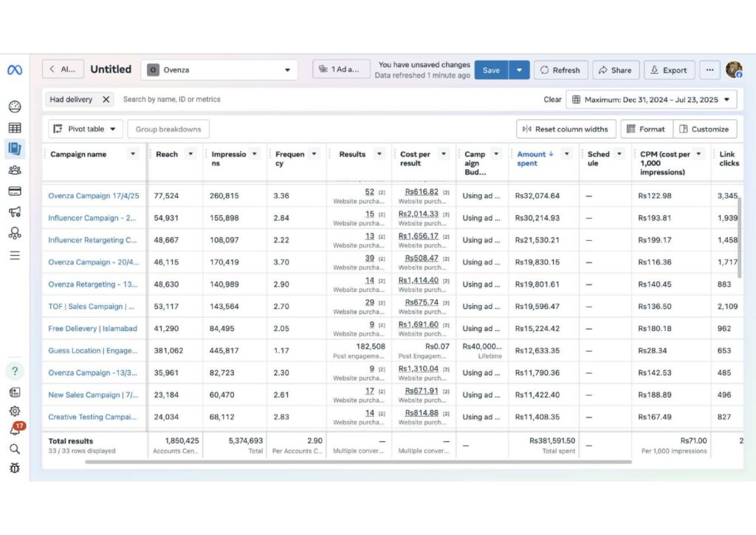Open the Help question mark icon
The image size is (756, 535).
tap(15, 371)
